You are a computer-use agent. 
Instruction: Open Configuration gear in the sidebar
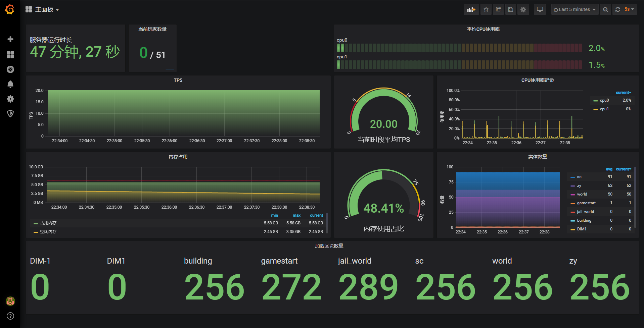pyautogui.click(x=10, y=99)
